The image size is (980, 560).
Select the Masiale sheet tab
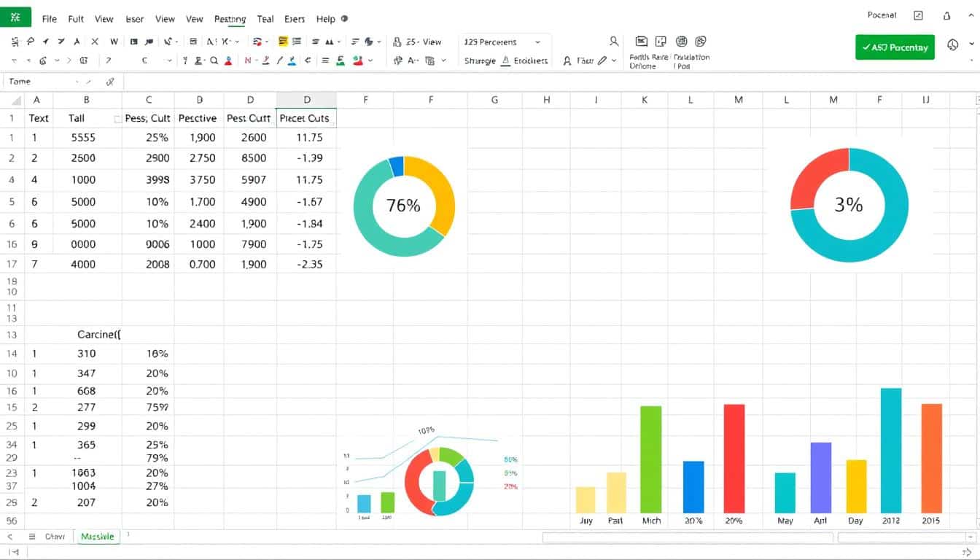click(98, 536)
